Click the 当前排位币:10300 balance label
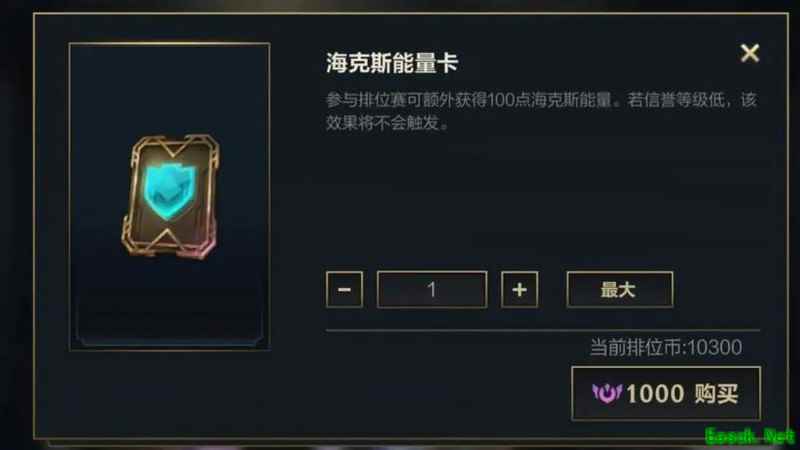This screenshot has height=450, width=800. click(x=666, y=347)
